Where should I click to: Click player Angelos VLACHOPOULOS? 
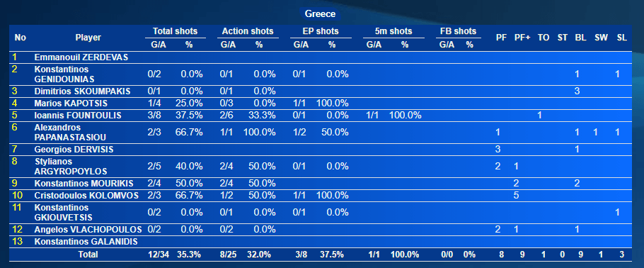(88, 229)
